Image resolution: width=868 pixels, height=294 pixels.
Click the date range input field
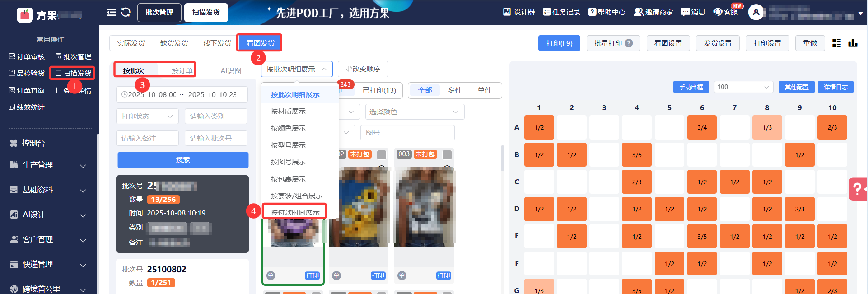pos(182,94)
